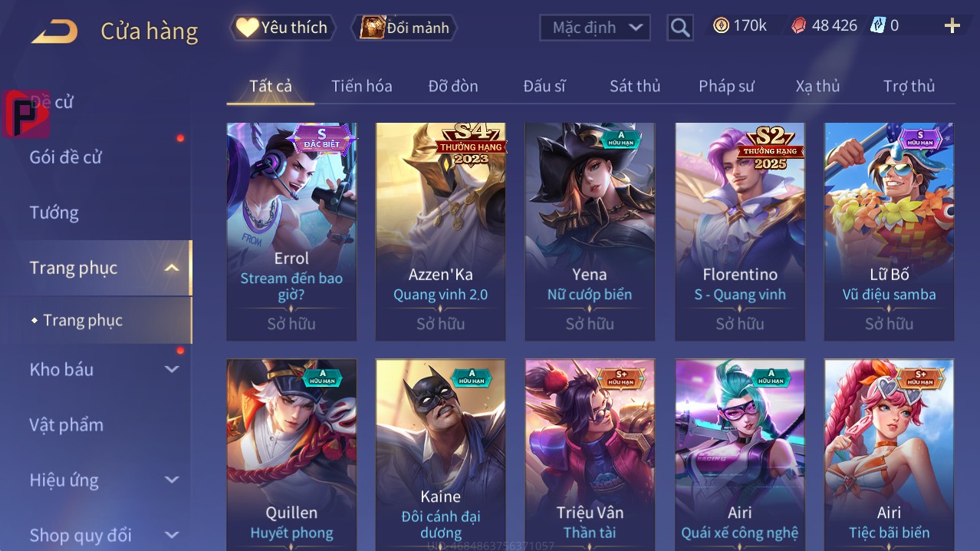Select the Tiến hóa filter tab
Image resolution: width=980 pixels, height=551 pixels.
point(362,86)
